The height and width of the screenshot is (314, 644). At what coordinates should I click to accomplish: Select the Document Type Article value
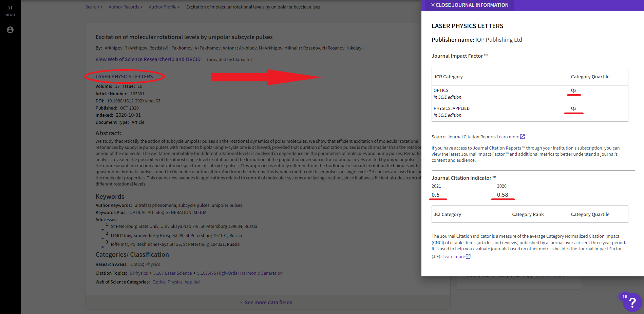(138, 122)
